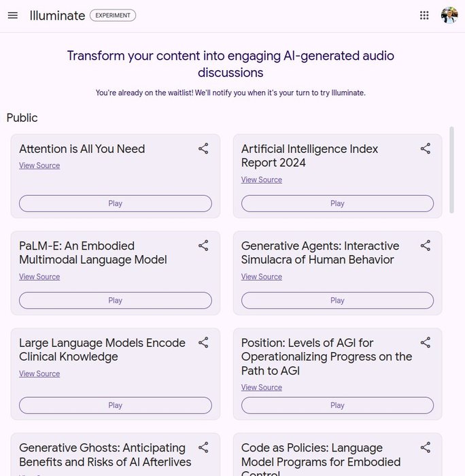Image resolution: width=465 pixels, height=476 pixels.
Task: Click the user profile avatar
Action: click(x=449, y=16)
